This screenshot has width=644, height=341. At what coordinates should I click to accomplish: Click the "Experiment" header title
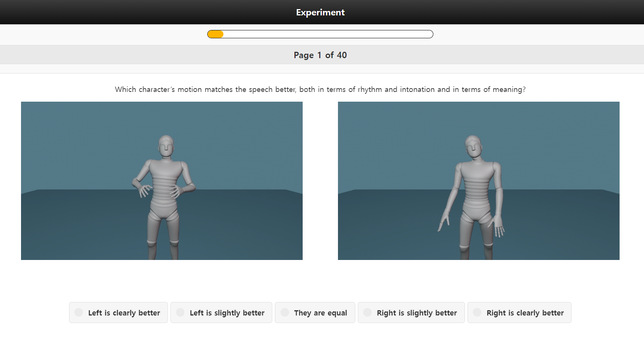click(x=320, y=12)
